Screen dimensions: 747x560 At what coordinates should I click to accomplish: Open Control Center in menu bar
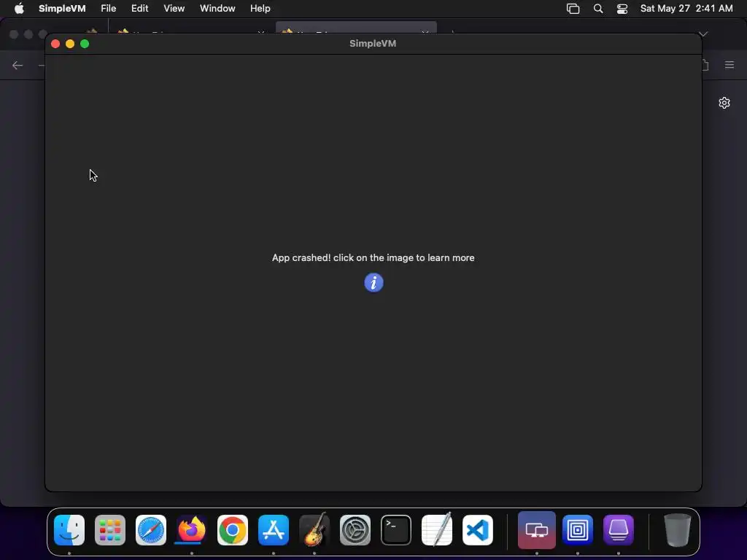[622, 9]
